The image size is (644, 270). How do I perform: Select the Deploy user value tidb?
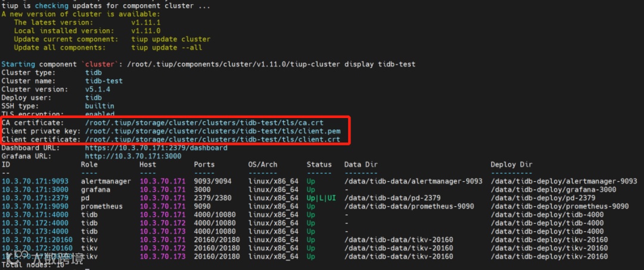pyautogui.click(x=93, y=98)
